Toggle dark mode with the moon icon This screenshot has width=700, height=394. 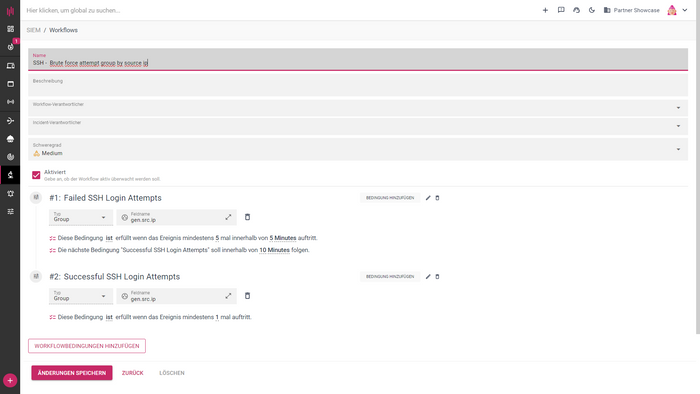pyautogui.click(x=592, y=10)
